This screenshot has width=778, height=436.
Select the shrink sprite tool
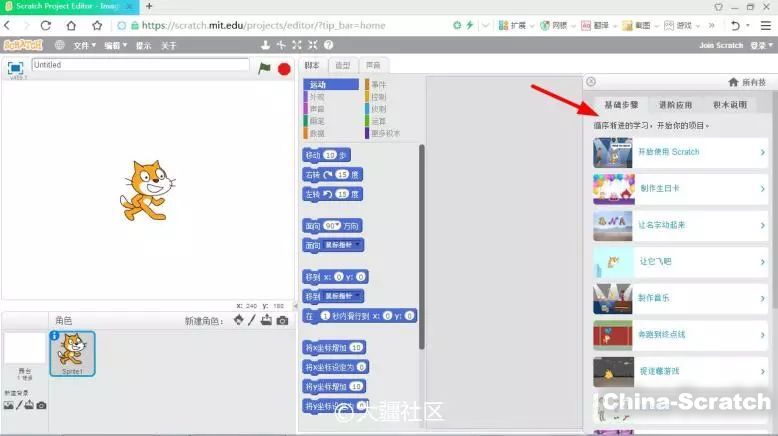313,45
